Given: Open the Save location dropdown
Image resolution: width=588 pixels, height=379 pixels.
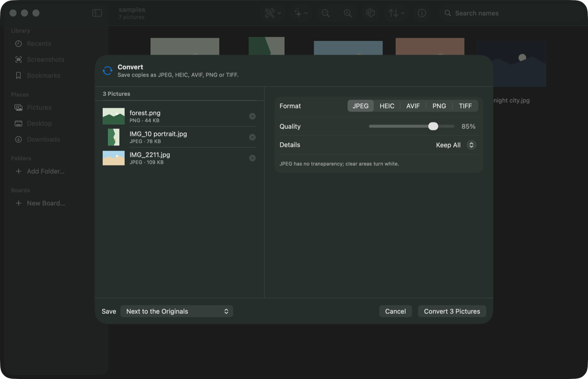Looking at the screenshot, I should [x=177, y=311].
